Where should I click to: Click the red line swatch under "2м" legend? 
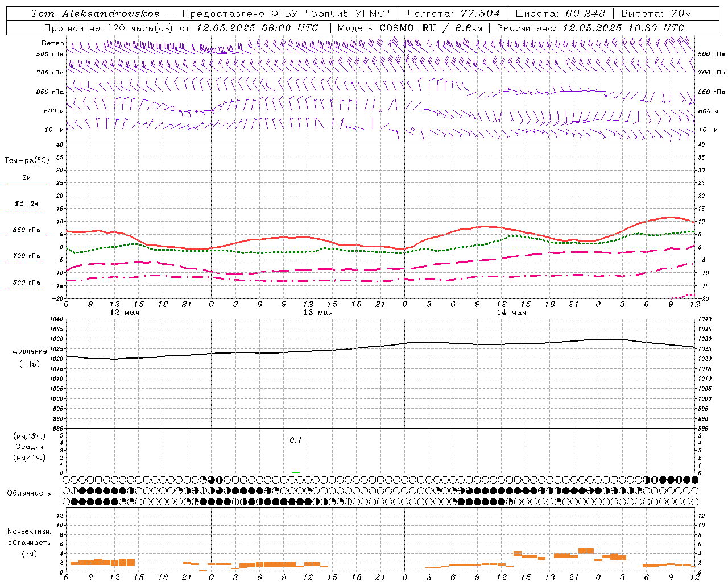click(26, 184)
